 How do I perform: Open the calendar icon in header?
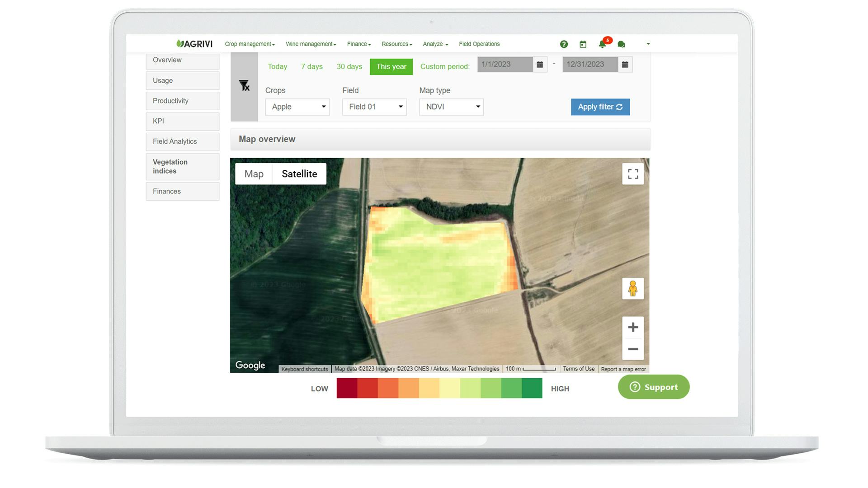tap(583, 44)
